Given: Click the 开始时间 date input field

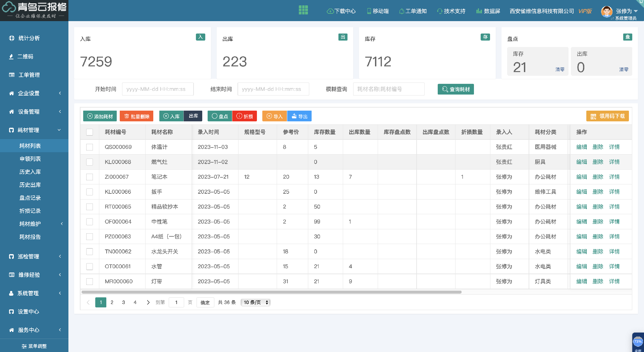Looking at the screenshot, I should (158, 89).
